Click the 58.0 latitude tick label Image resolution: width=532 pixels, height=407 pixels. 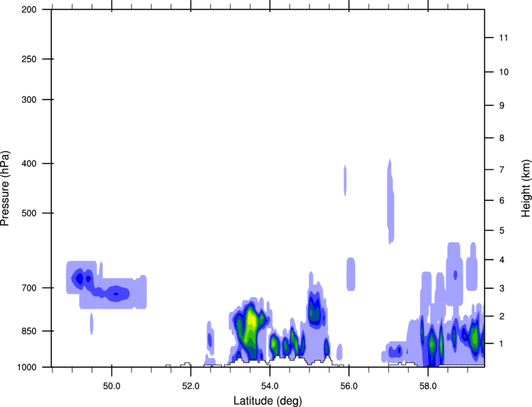click(x=428, y=386)
